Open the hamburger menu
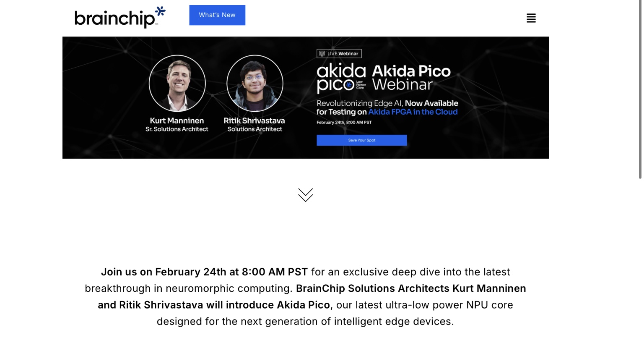 (x=531, y=18)
